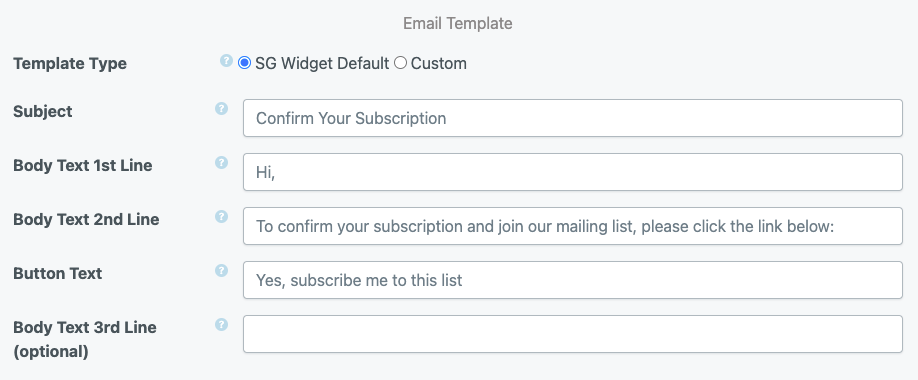View the Button Text help icon
The height and width of the screenshot is (380, 918).
coord(221,270)
